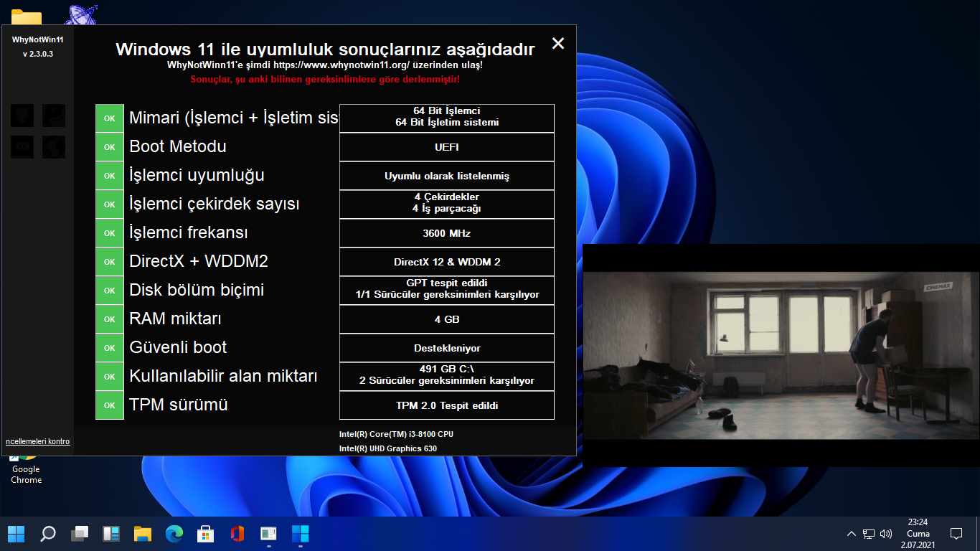Image resolution: width=980 pixels, height=551 pixels.
Task: Click the "Uyumlu olarak listelenmiş" result cell
Action: tap(447, 176)
